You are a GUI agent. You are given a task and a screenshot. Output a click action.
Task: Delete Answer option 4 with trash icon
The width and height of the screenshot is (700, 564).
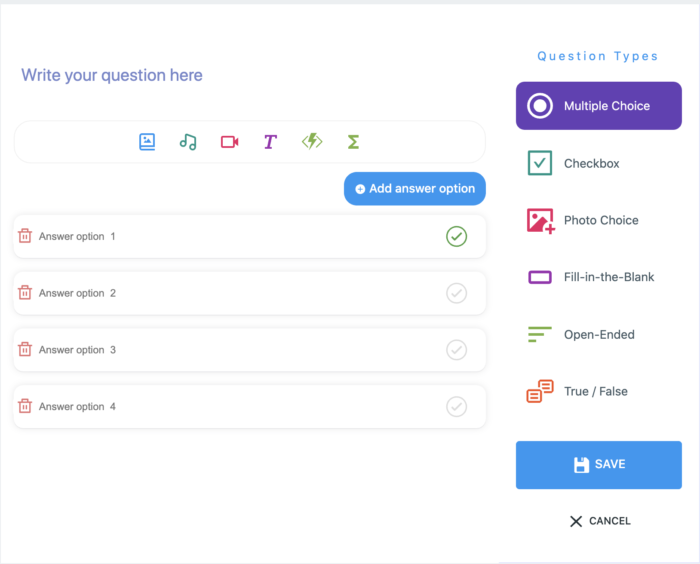point(25,407)
